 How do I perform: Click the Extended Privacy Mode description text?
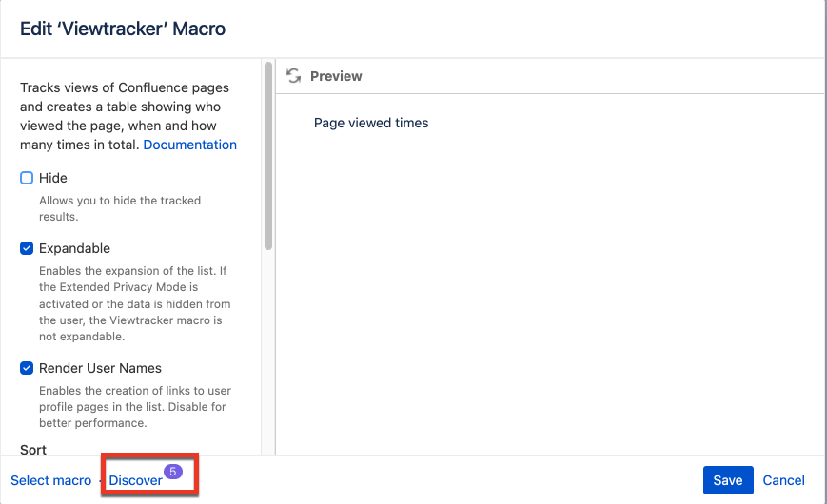134,303
